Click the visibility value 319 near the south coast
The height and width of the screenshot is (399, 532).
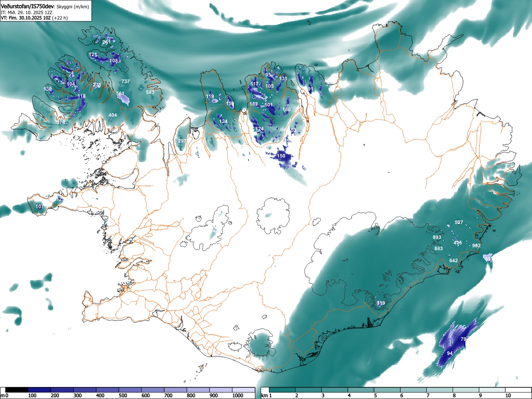381,303
